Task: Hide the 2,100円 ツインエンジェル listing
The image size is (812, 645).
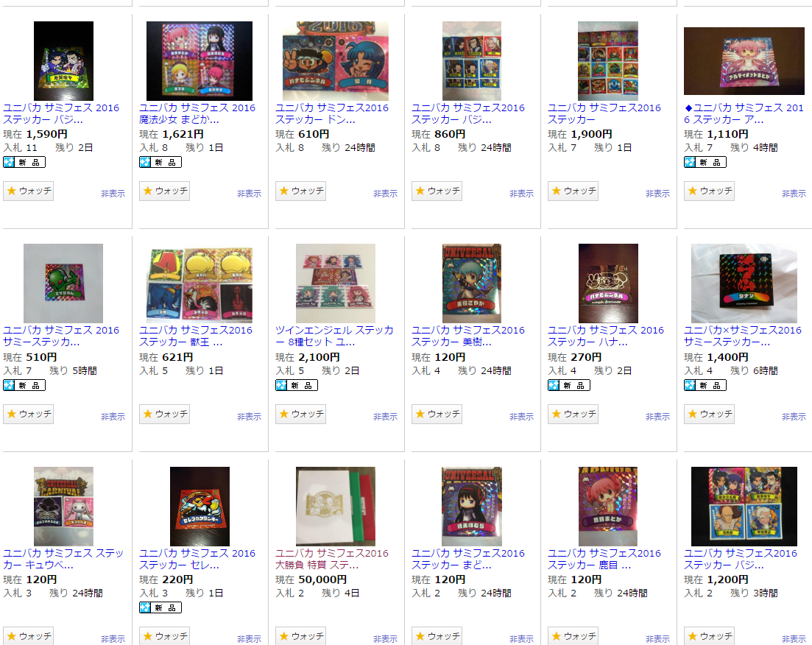Action: pyautogui.click(x=385, y=417)
